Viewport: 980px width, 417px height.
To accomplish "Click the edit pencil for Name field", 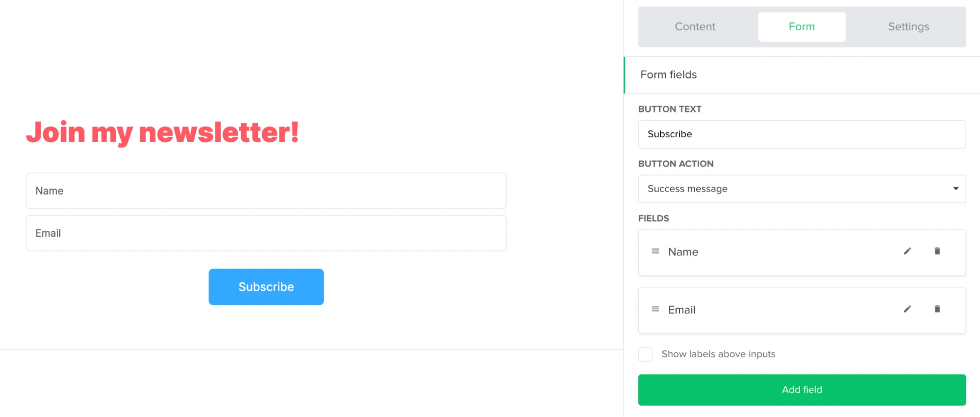I will point(907,251).
